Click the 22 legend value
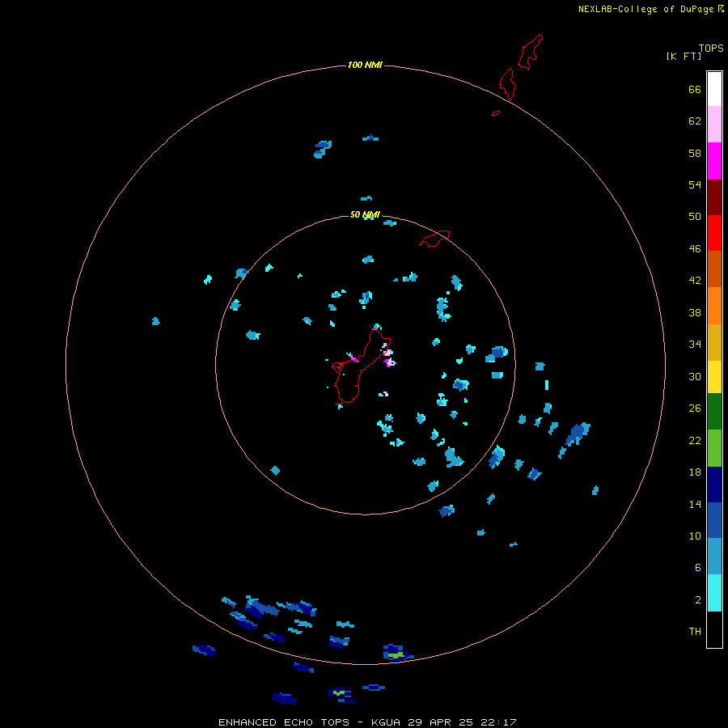The height and width of the screenshot is (728, 728). (x=695, y=441)
